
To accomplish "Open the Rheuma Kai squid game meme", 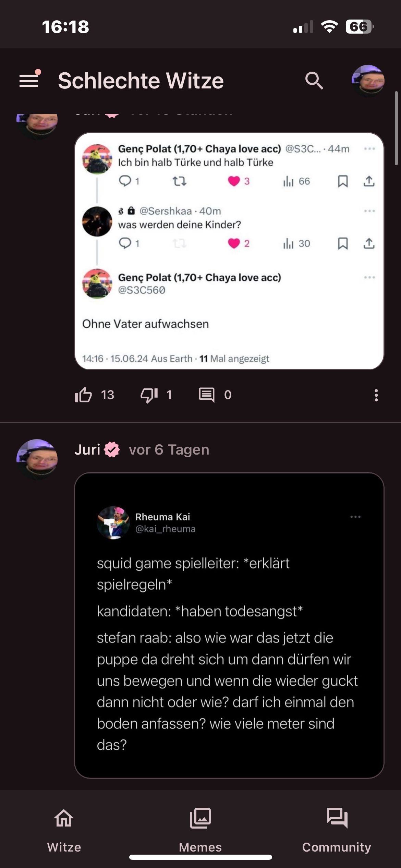I will (x=229, y=625).
